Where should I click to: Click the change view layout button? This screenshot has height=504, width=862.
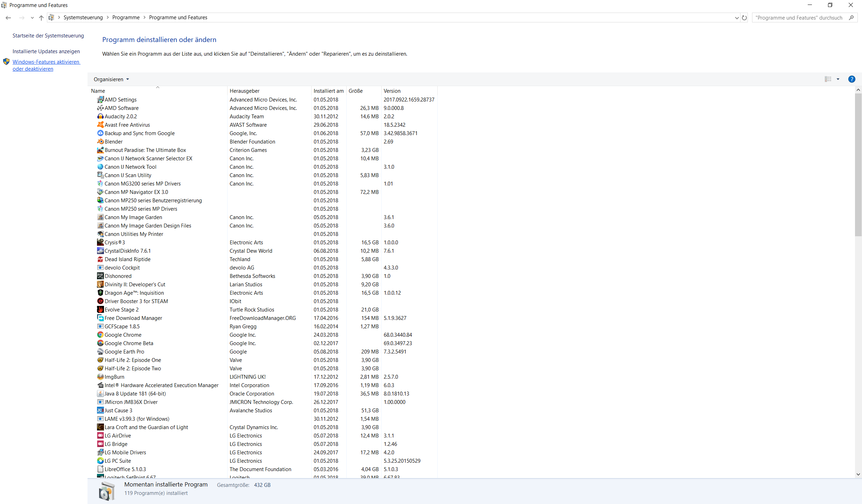click(x=828, y=79)
